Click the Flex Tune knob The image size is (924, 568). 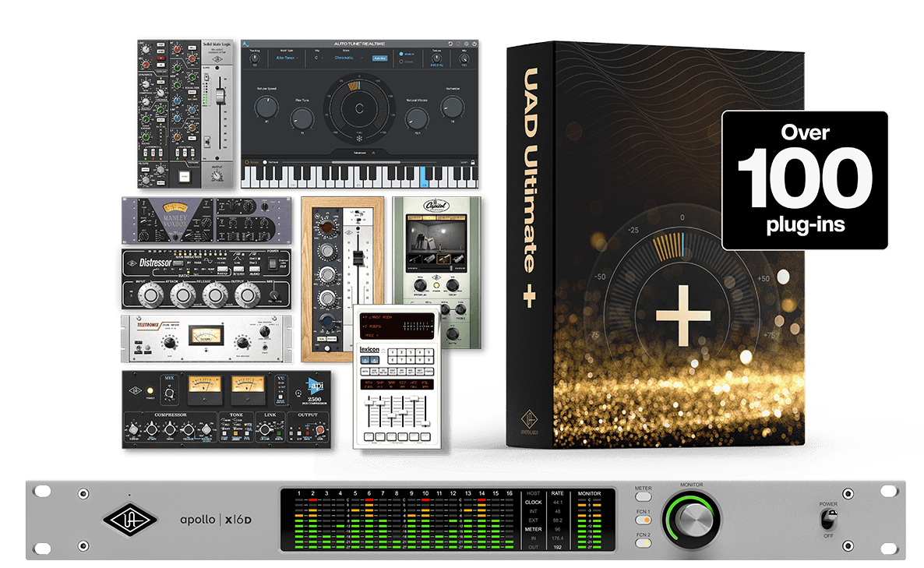(302, 118)
